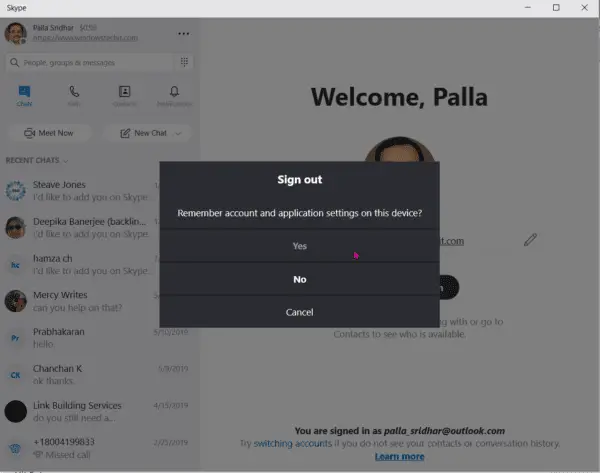Open Mercy Writes conversation
The width and height of the screenshot is (600, 473).
coord(80,301)
